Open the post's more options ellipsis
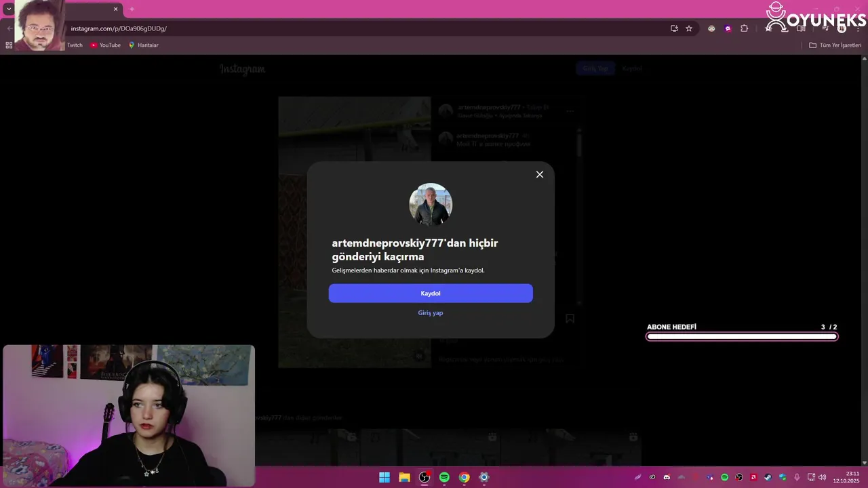 point(570,111)
